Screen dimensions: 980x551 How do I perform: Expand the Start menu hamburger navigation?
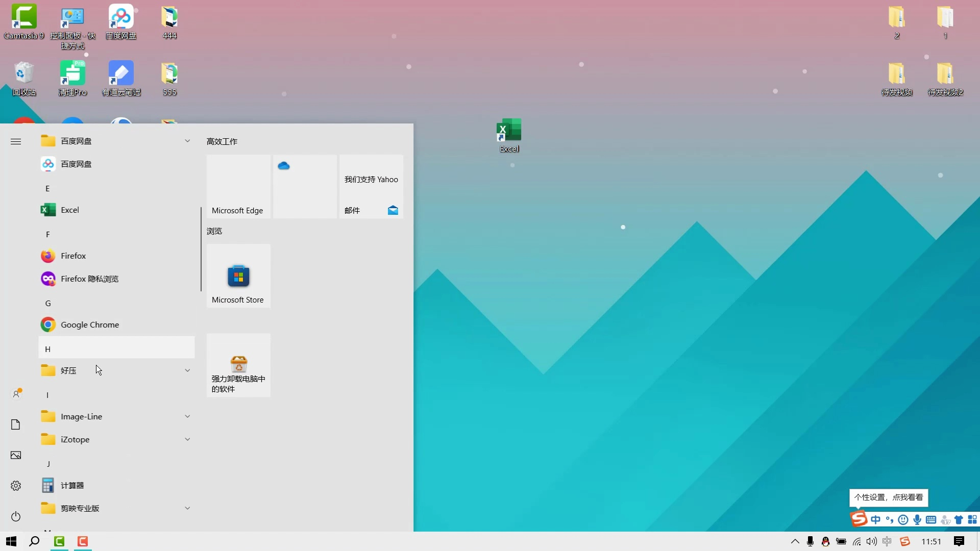pyautogui.click(x=16, y=141)
